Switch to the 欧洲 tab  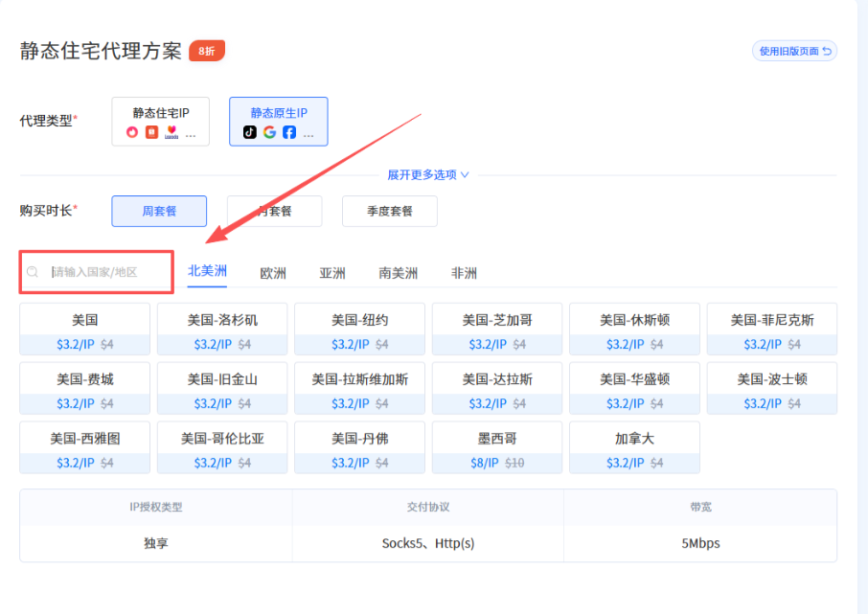(273, 273)
